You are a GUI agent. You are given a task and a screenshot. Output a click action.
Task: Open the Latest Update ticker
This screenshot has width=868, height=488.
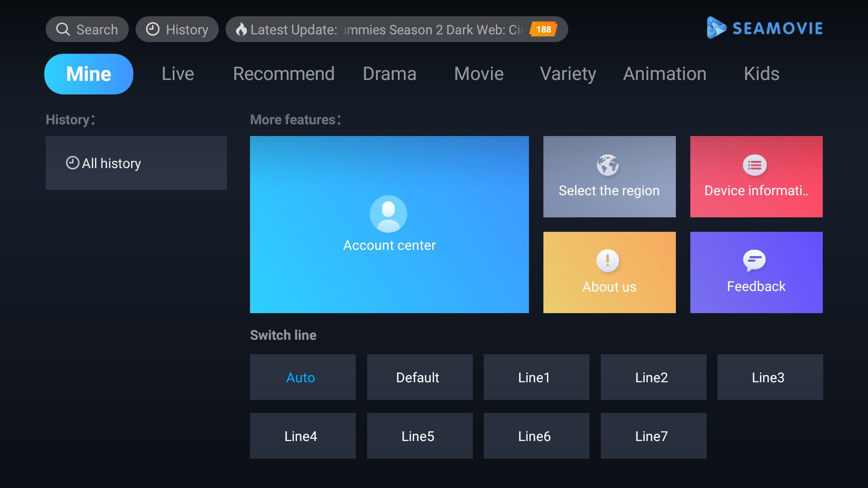click(397, 29)
